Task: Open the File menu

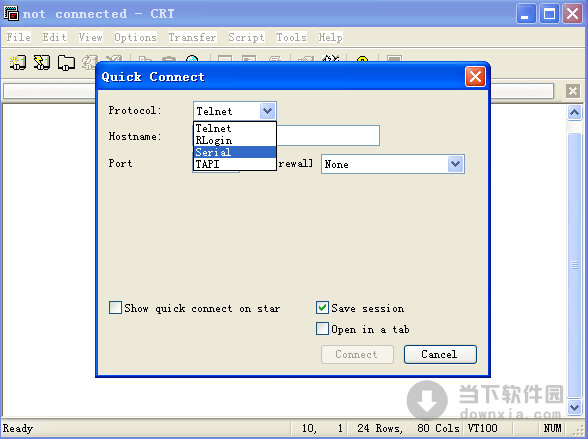Action: click(x=18, y=37)
